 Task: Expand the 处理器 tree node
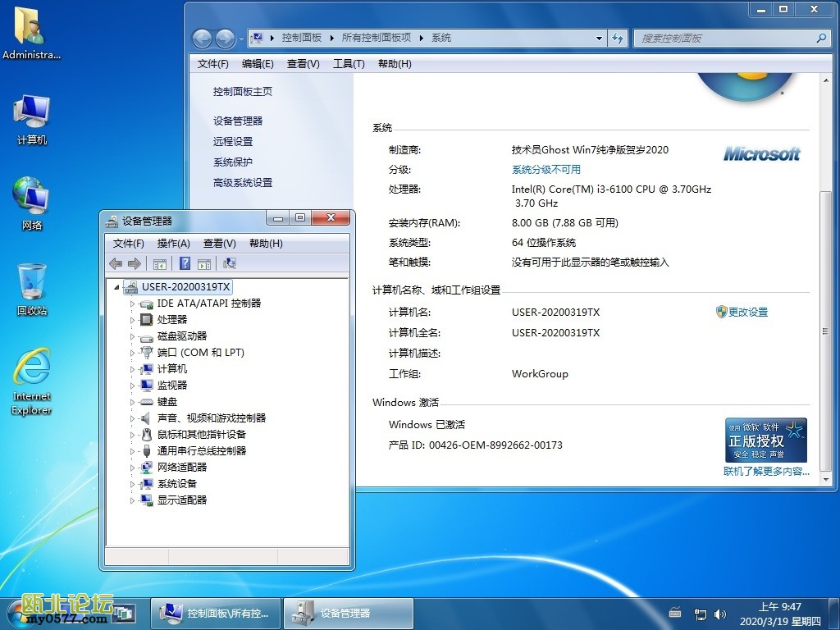tap(131, 320)
